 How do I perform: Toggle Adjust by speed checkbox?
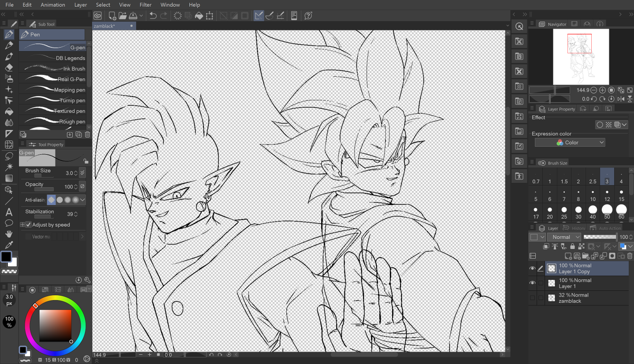click(x=29, y=225)
